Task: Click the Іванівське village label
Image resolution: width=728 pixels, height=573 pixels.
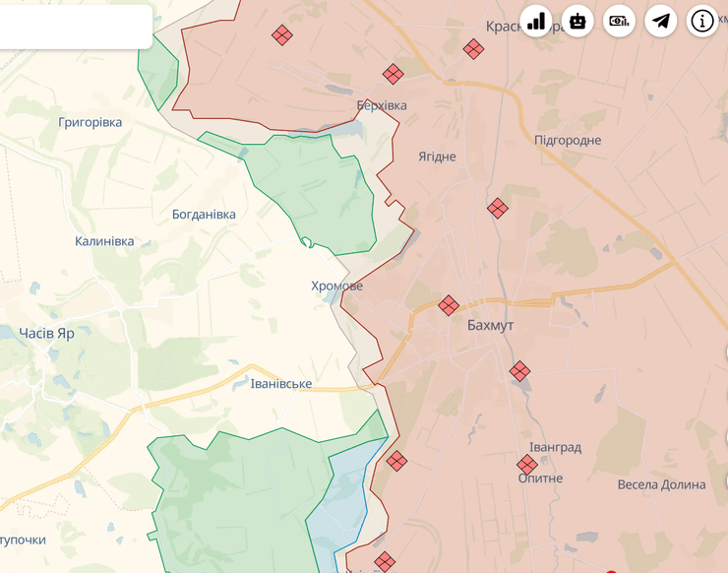Action: [x=281, y=383]
